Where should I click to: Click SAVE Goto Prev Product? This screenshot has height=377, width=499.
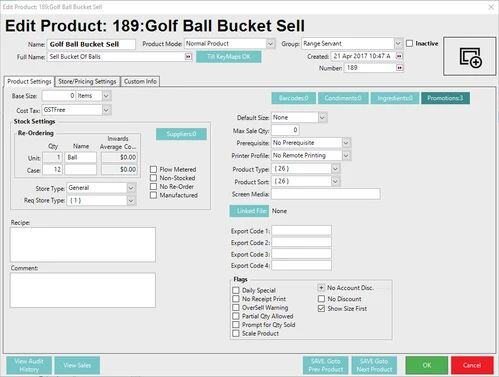325,365
